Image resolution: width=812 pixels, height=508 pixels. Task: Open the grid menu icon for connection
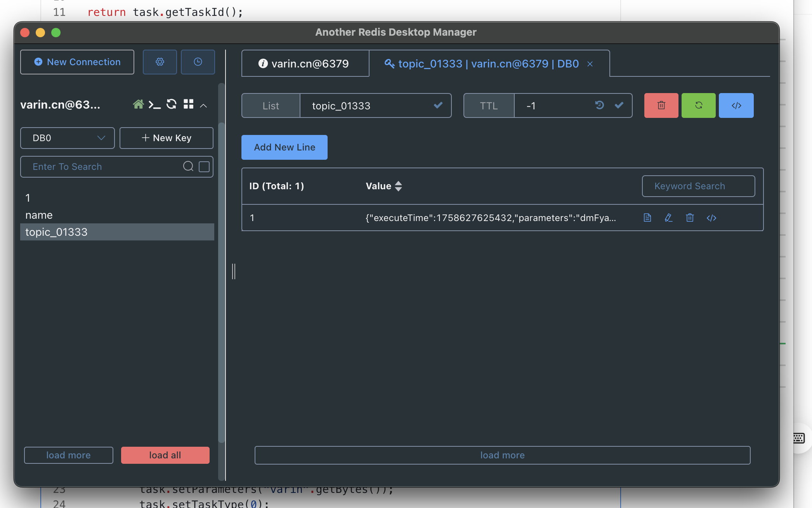pos(189,104)
